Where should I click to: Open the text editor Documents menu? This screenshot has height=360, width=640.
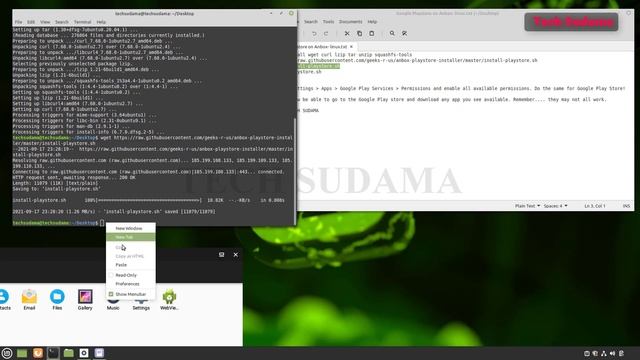351,22
